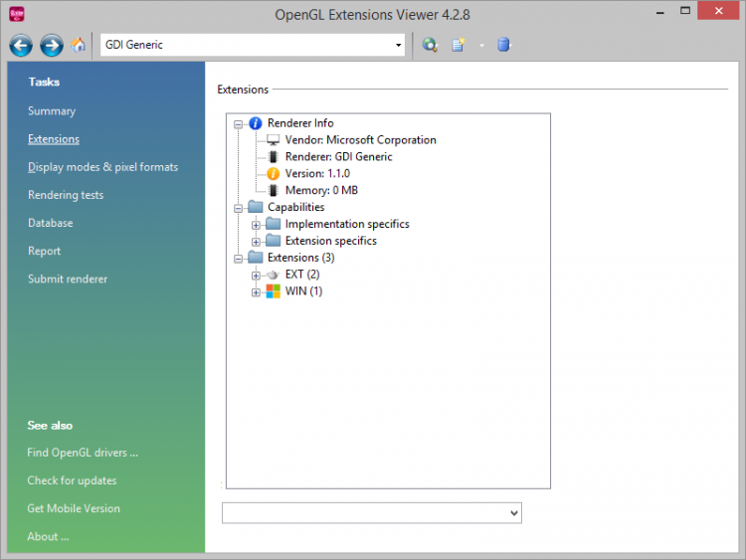
Task: Click the blue Back arrow button
Action: (x=21, y=46)
